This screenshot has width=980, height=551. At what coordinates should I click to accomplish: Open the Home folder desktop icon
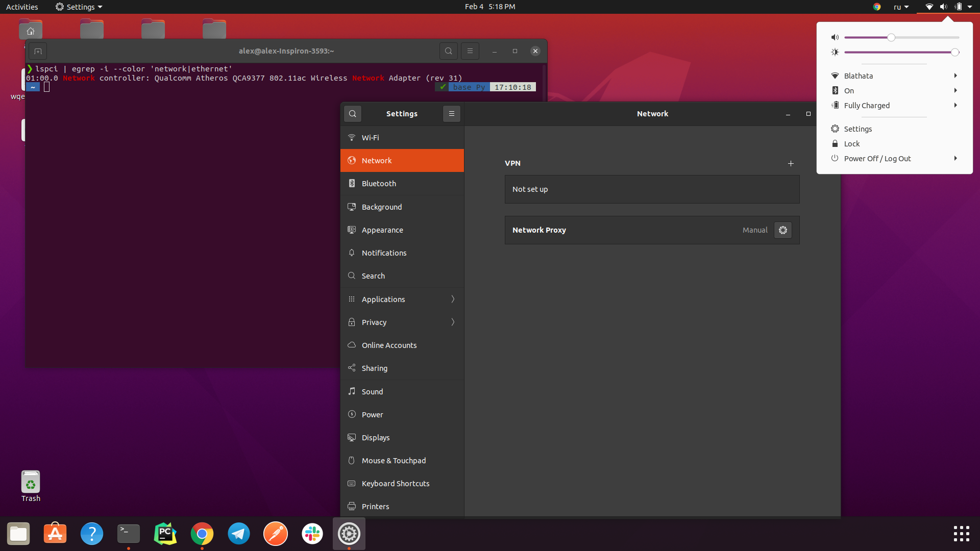pos(31,30)
